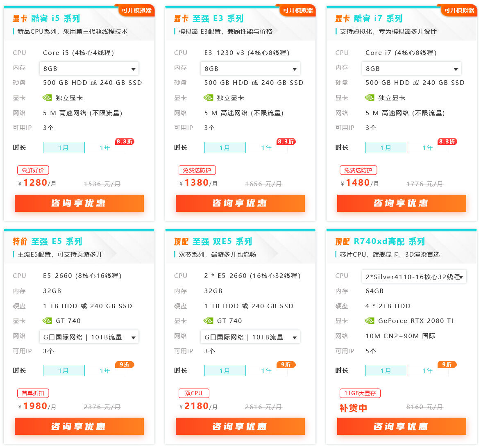Image resolution: width=481 pixels, height=448 pixels.
Task: Click 首单折扣 tag in E5 series card
Action: pyautogui.click(x=33, y=393)
